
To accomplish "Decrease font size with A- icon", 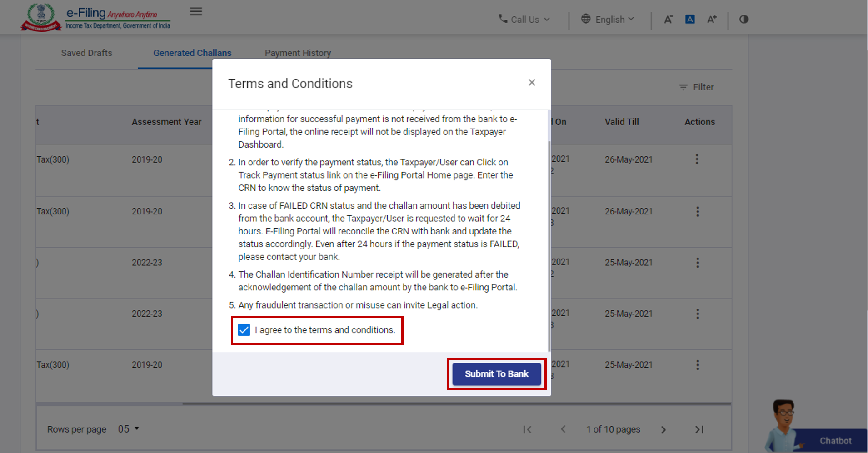I will point(668,19).
